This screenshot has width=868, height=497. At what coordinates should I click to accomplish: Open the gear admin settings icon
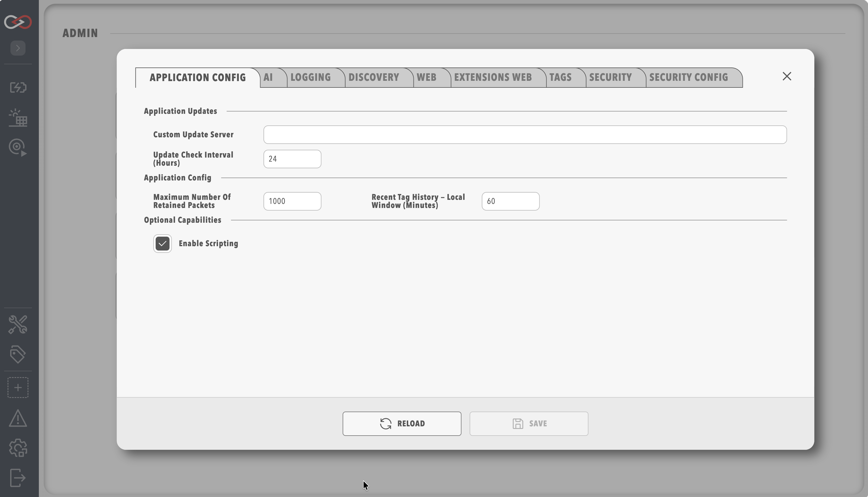18,448
